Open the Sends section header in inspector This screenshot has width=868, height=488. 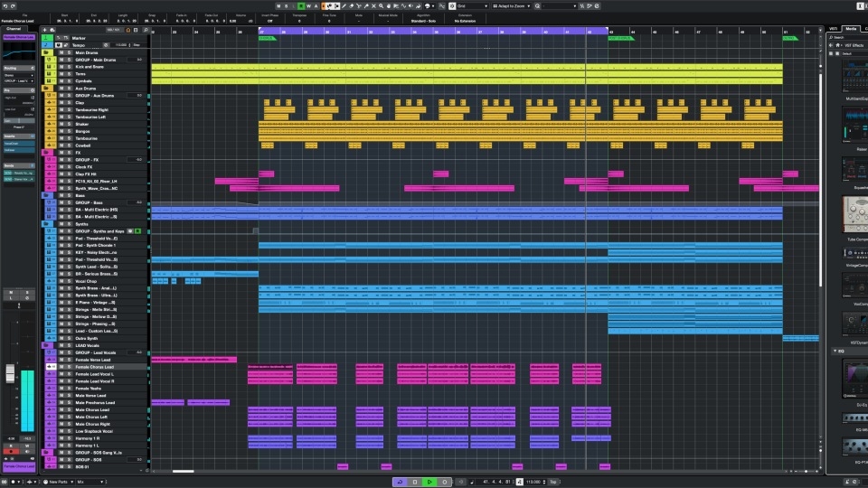(19, 165)
